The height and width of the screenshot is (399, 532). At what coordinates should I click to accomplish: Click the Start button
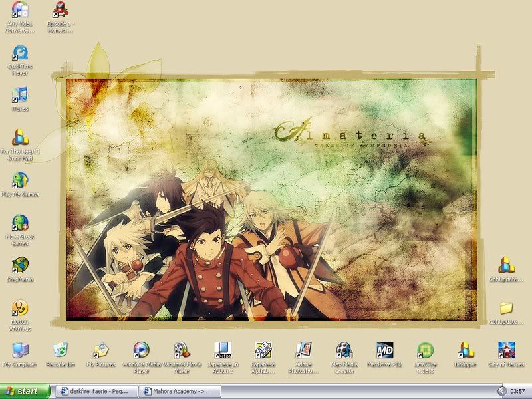[25, 392]
